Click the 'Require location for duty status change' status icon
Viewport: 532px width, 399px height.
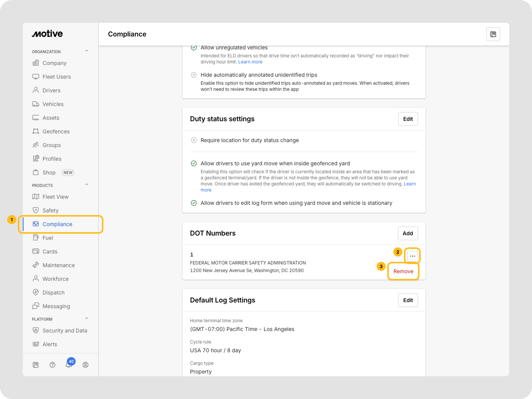pyautogui.click(x=194, y=140)
